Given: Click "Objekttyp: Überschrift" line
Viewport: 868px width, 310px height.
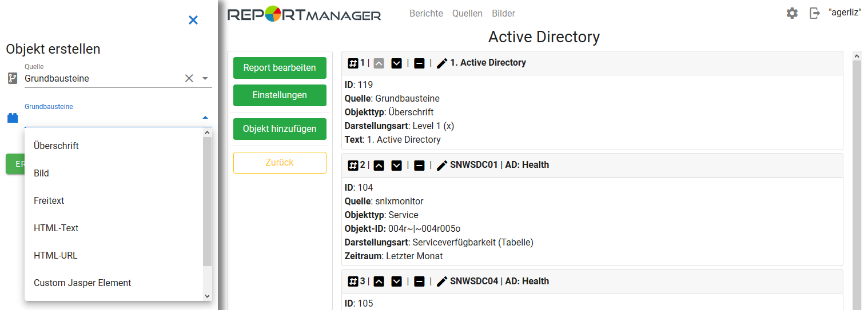Looking at the screenshot, I should [389, 112].
